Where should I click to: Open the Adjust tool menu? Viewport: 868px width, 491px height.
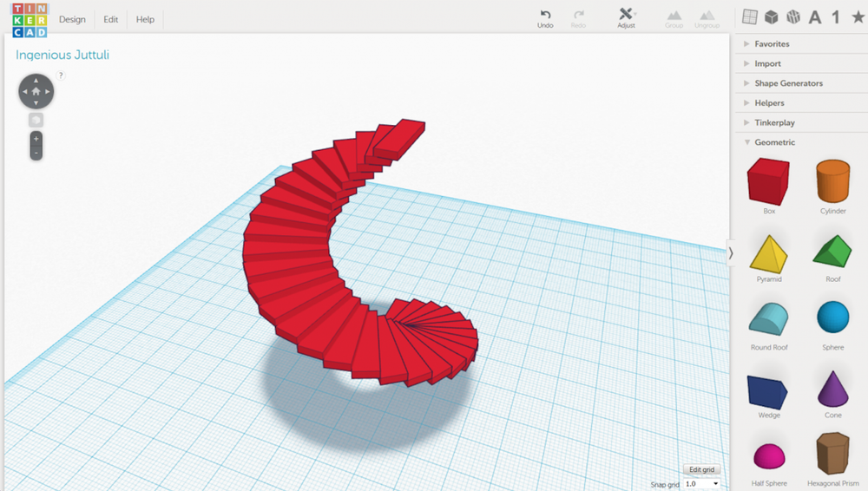pos(626,18)
